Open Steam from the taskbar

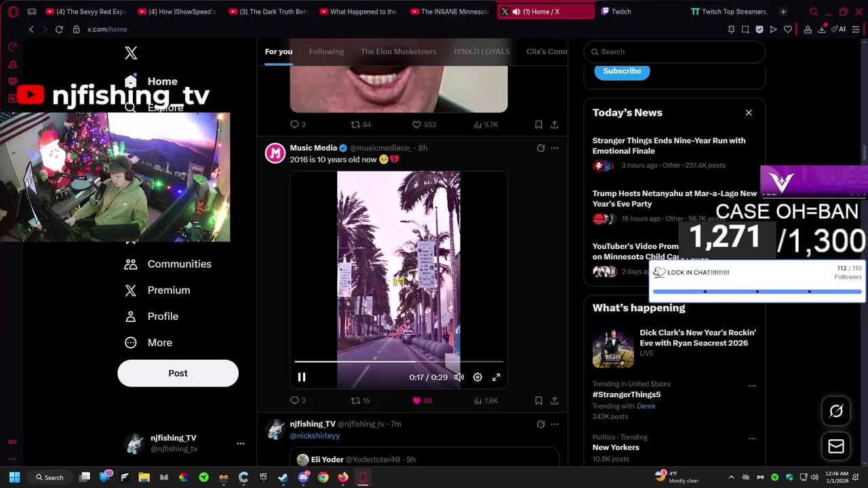point(283,477)
